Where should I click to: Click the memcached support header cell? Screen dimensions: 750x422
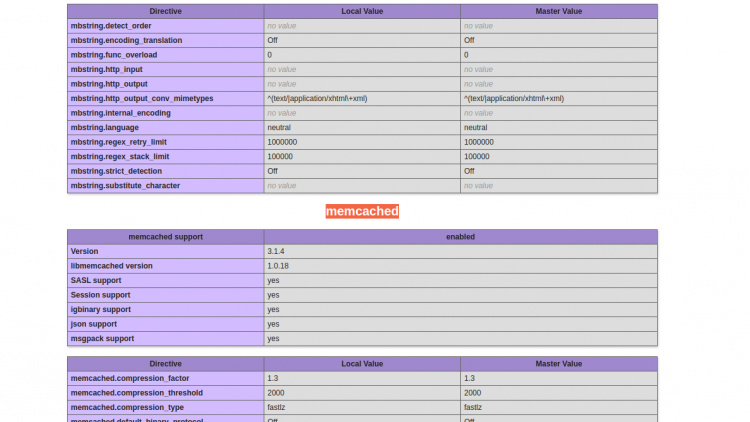coord(166,237)
